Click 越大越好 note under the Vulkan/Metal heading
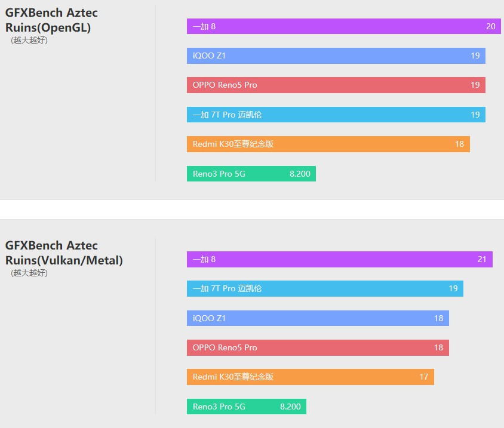The height and width of the screenshot is (428, 504). (x=29, y=273)
